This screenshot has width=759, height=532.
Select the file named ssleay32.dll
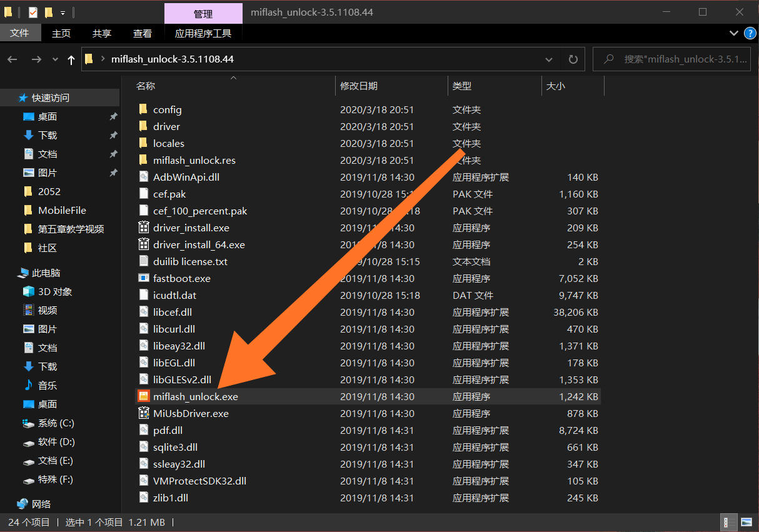pyautogui.click(x=179, y=464)
